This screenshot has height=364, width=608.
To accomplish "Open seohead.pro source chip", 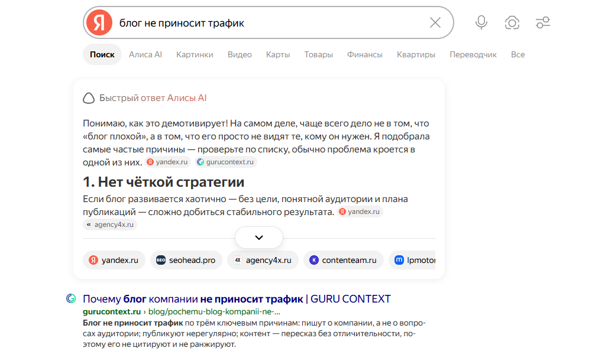I will (186, 260).
